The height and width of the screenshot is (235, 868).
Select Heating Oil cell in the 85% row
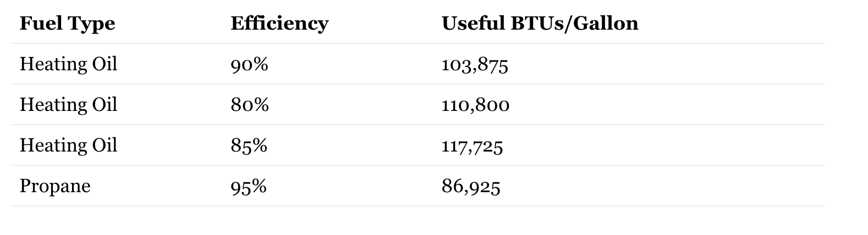click(x=68, y=145)
